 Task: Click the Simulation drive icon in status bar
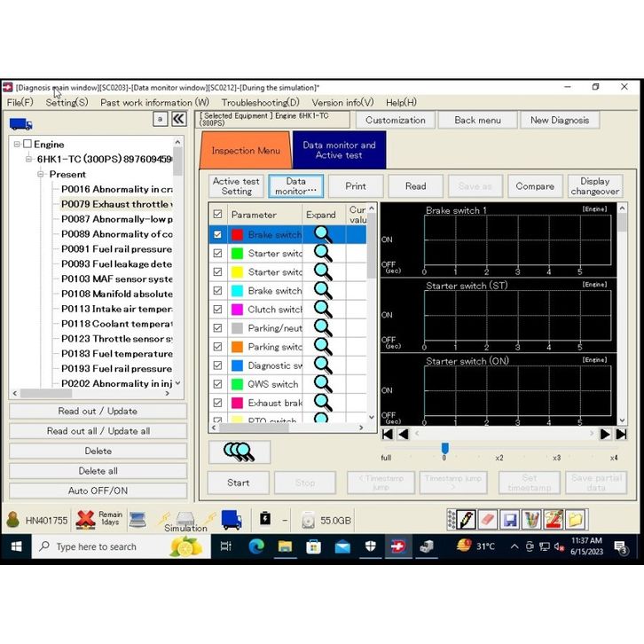(185, 519)
